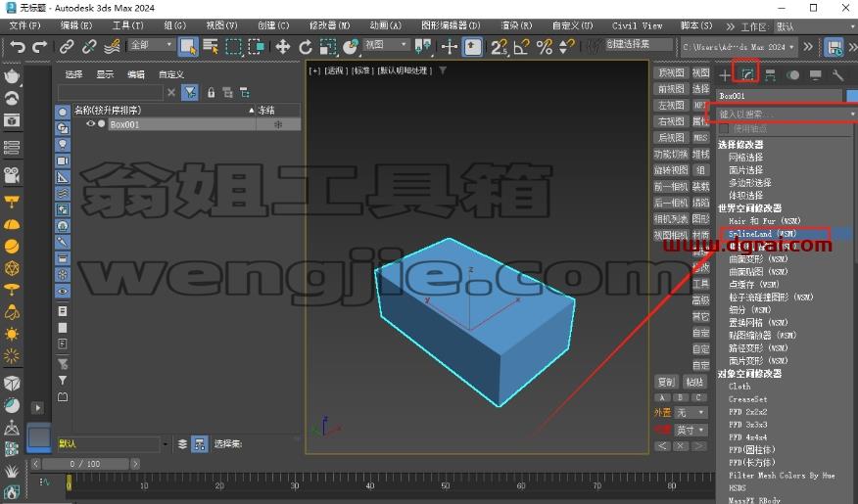This screenshot has width=858, height=504.
Task: Select the Scale tool
Action: pyautogui.click(x=328, y=47)
